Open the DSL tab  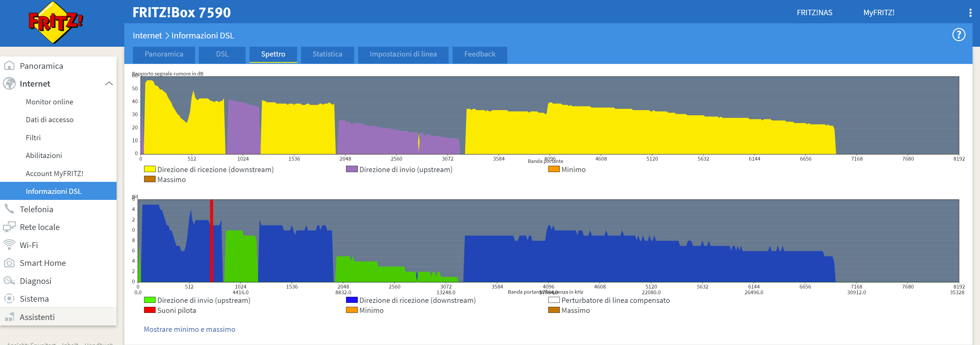222,54
